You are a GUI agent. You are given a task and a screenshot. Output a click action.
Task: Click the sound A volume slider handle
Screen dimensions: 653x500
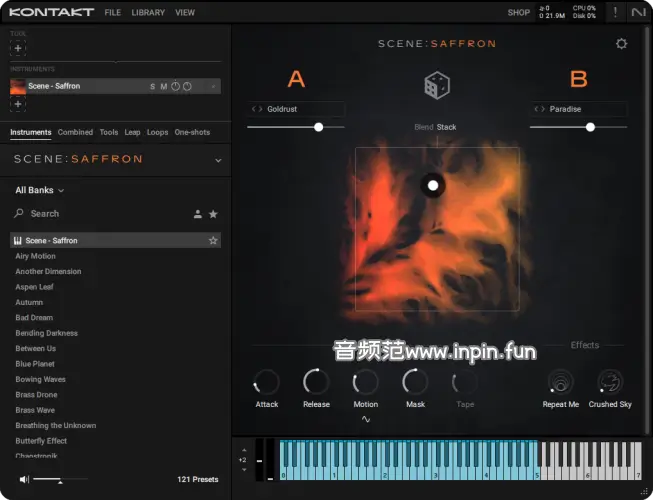pyautogui.click(x=319, y=127)
